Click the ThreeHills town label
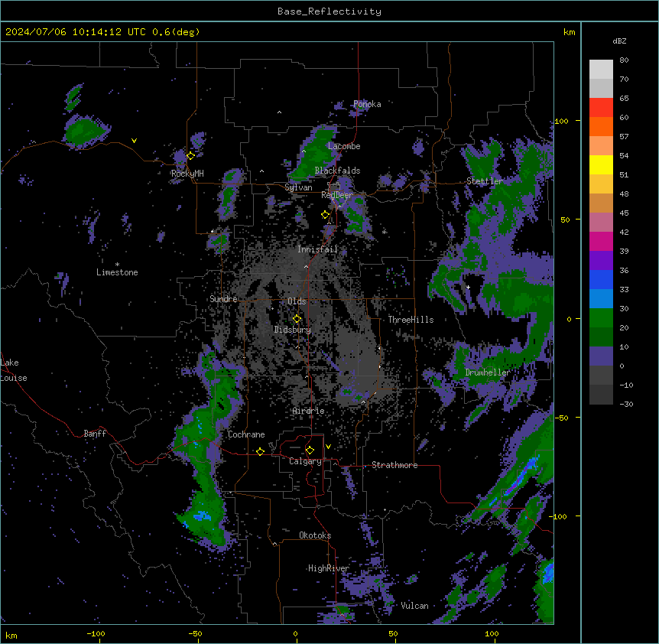The image size is (659, 644). coord(411,320)
